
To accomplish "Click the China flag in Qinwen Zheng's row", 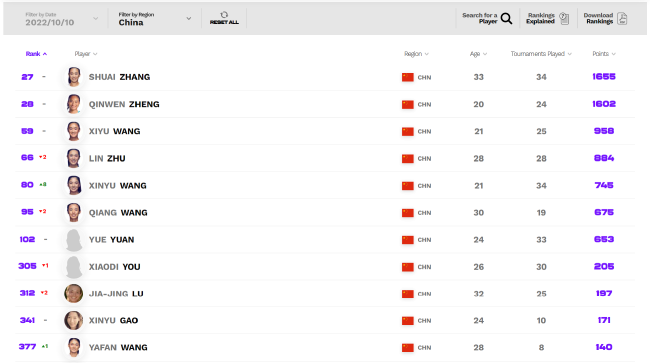I will [407, 104].
